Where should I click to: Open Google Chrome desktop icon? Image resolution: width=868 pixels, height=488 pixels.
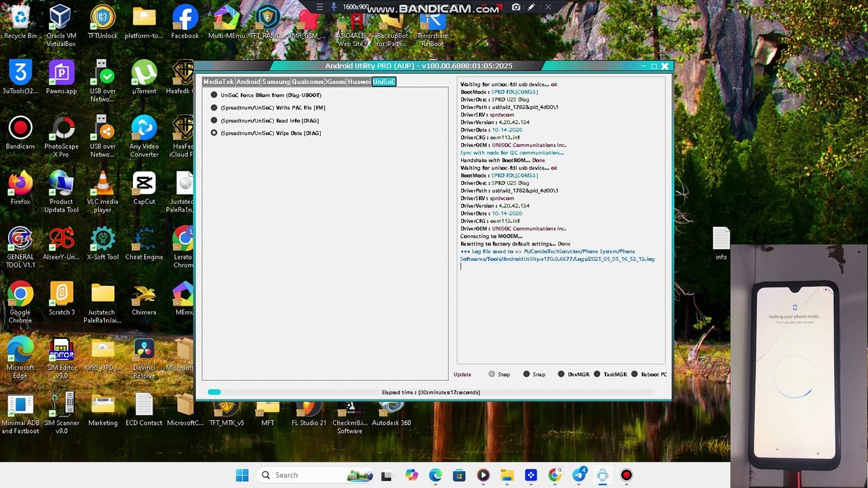pyautogui.click(x=20, y=302)
